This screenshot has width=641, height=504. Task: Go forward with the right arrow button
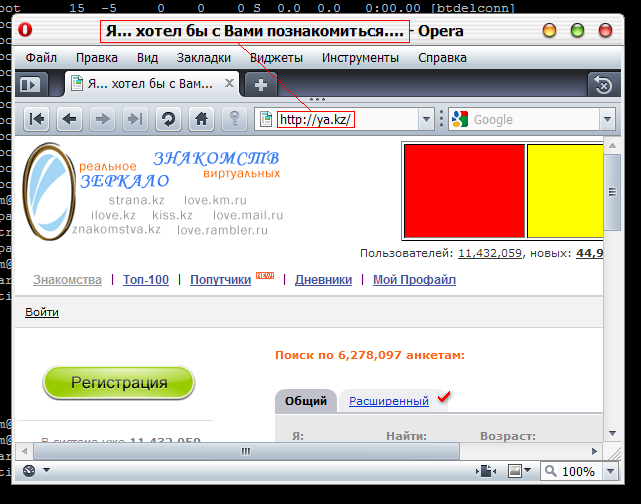click(x=102, y=119)
